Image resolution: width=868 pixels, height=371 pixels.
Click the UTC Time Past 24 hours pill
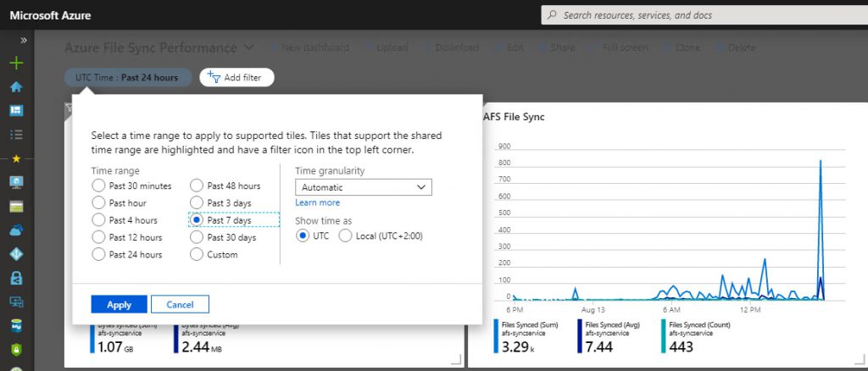128,77
